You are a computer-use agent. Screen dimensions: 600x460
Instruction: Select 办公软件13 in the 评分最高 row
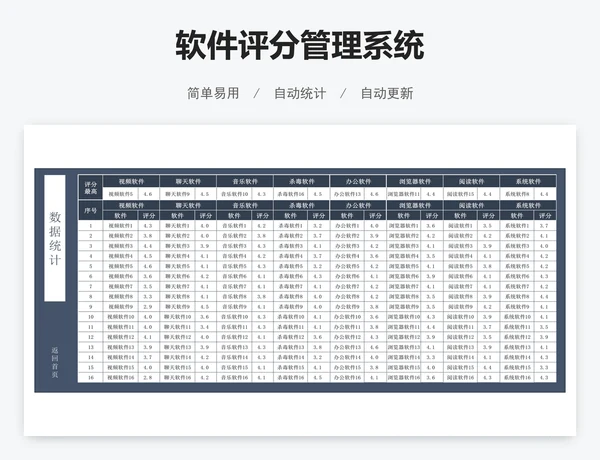(x=347, y=194)
